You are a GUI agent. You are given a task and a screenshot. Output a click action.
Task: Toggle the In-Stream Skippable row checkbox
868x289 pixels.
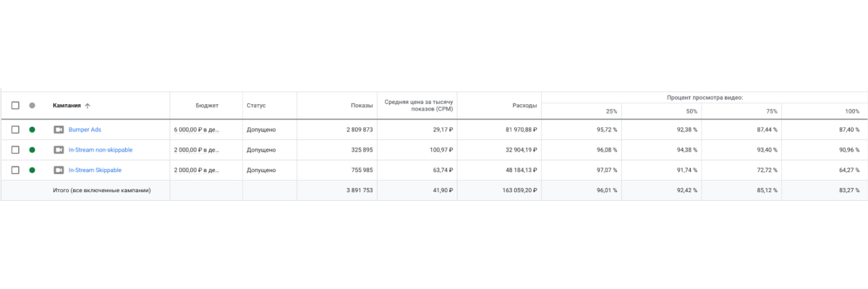pyautogui.click(x=15, y=171)
